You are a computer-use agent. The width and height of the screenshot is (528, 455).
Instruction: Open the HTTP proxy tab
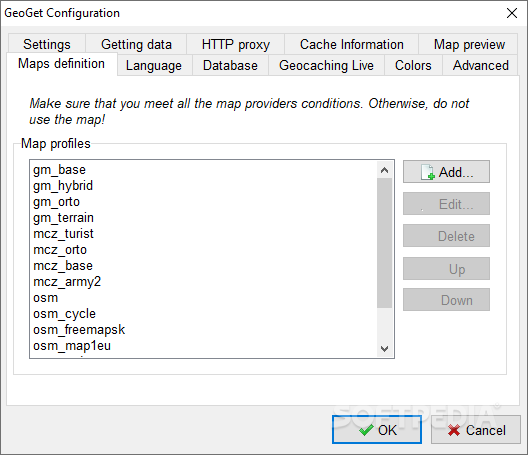coord(236,44)
